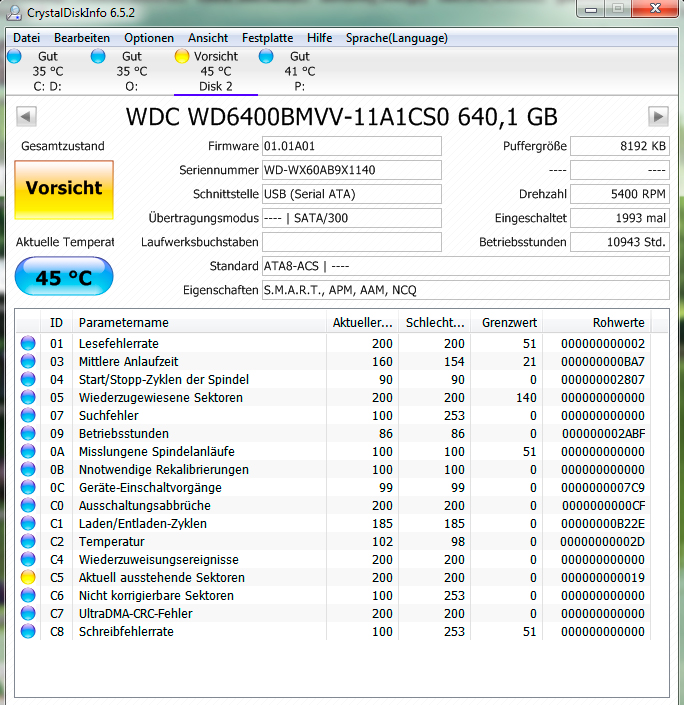Click the Übertragungsmodus field
The image size is (684, 705).
tap(352, 218)
